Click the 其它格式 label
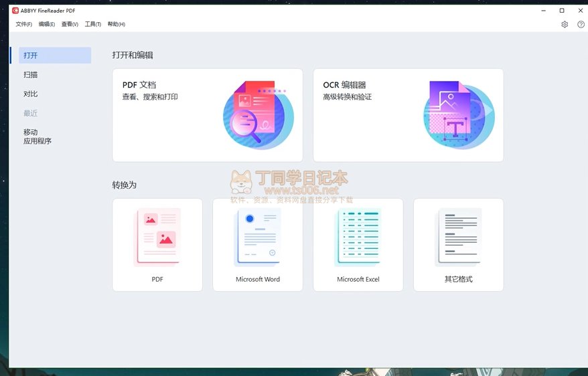This screenshot has height=376, width=588. (458, 280)
